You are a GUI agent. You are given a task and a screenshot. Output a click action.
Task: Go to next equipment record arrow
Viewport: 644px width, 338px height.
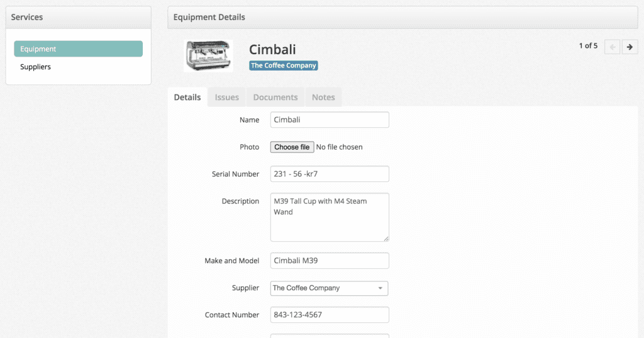(630, 47)
